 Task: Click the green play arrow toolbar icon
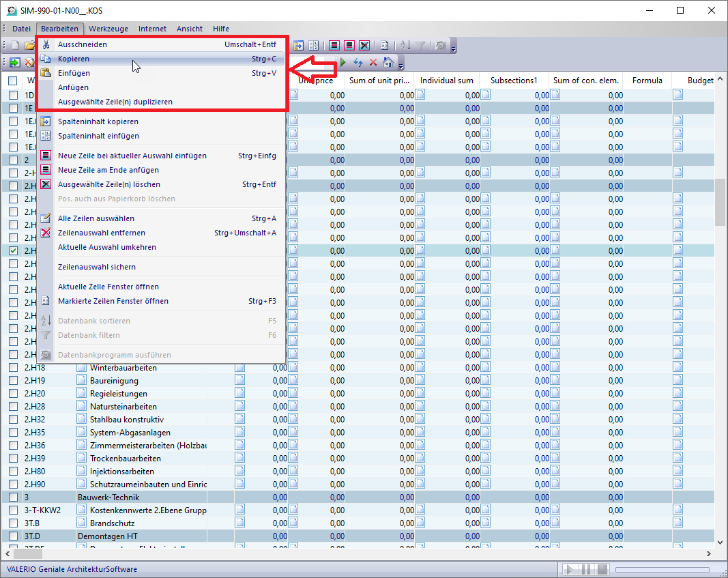pos(343,62)
